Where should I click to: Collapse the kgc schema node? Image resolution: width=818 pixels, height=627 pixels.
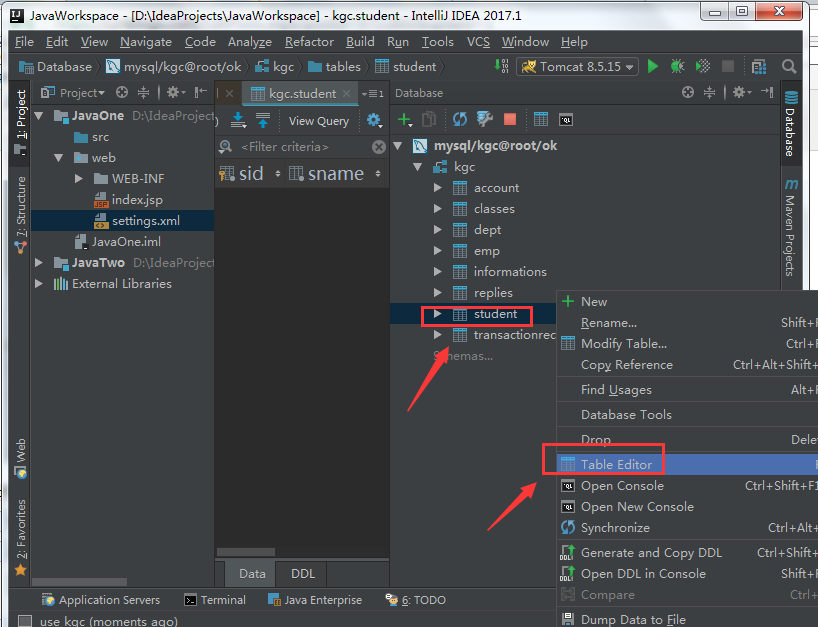point(417,167)
